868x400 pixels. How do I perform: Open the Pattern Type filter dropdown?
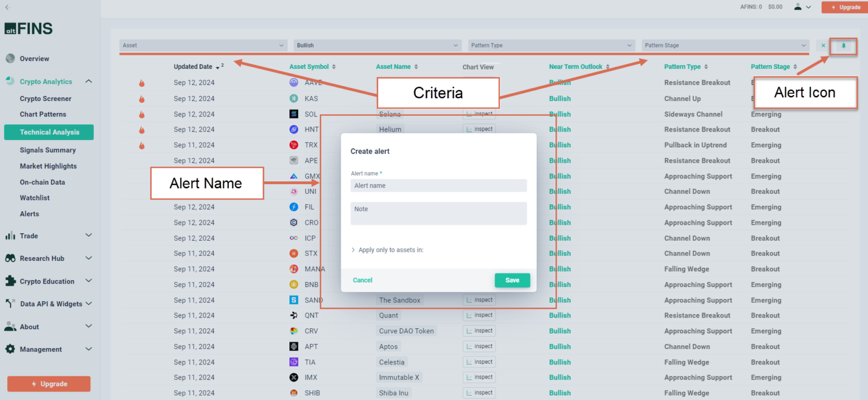(552, 45)
